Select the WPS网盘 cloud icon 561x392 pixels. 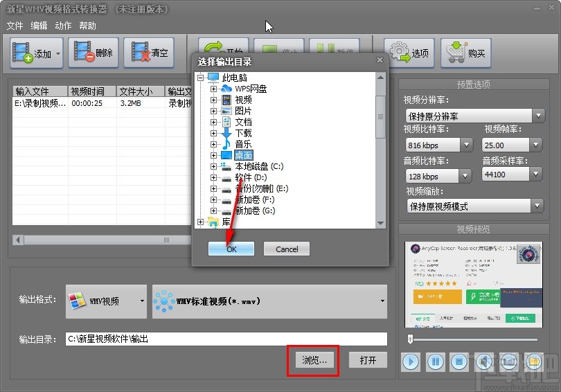coord(226,89)
